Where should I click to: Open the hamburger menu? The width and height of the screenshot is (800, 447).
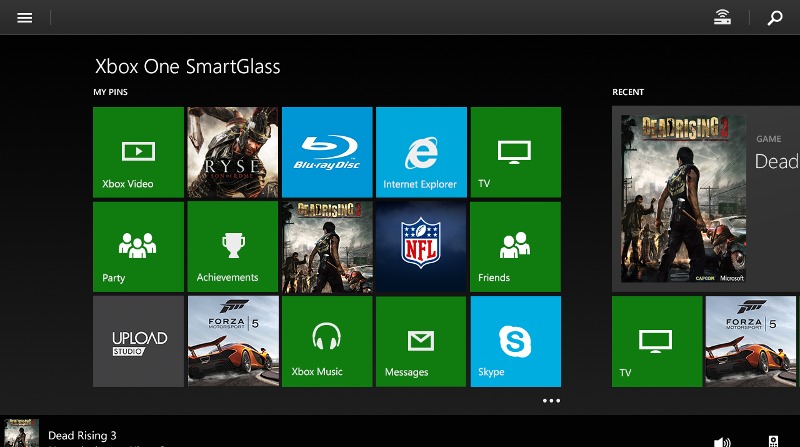(x=24, y=18)
